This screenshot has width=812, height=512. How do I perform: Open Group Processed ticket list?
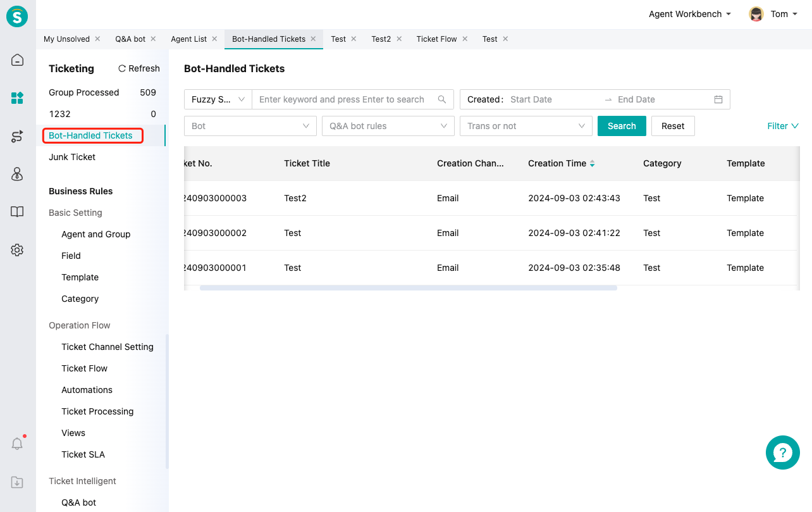click(102, 92)
